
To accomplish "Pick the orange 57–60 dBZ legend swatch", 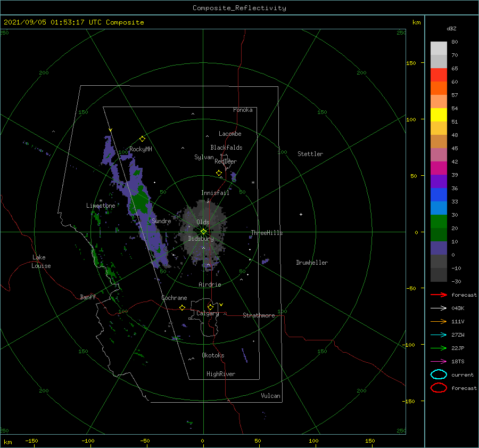I will click(x=439, y=88).
